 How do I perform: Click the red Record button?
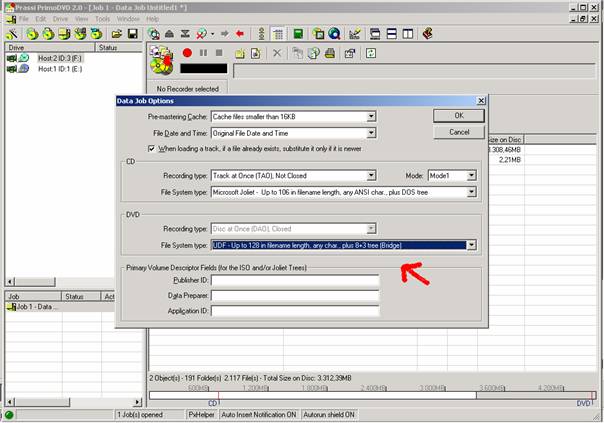[x=187, y=53]
